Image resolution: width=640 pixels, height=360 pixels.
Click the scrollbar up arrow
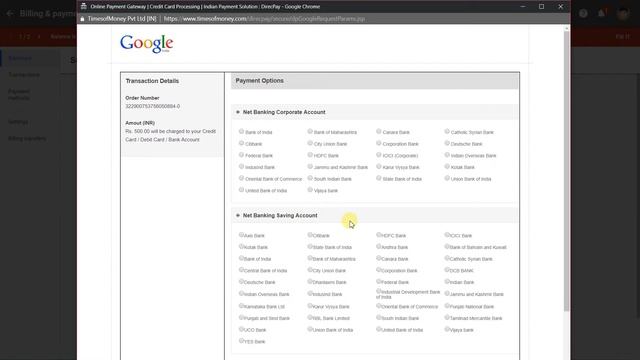click(566, 28)
